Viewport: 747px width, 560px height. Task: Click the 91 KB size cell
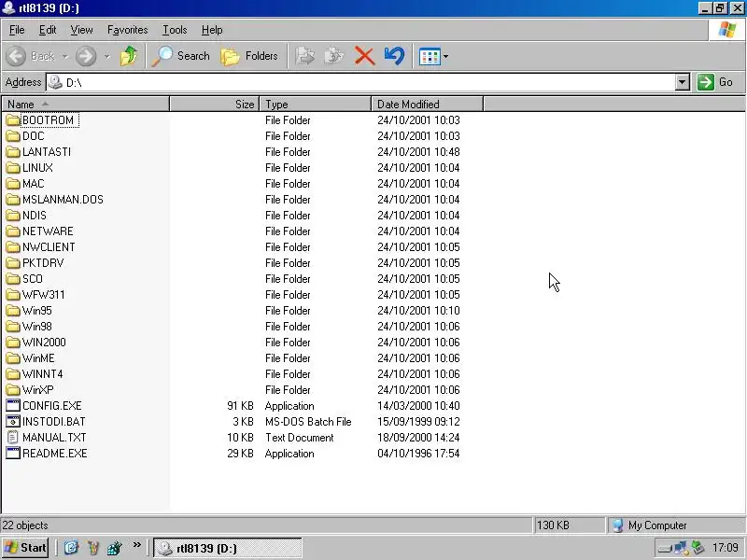(240, 406)
